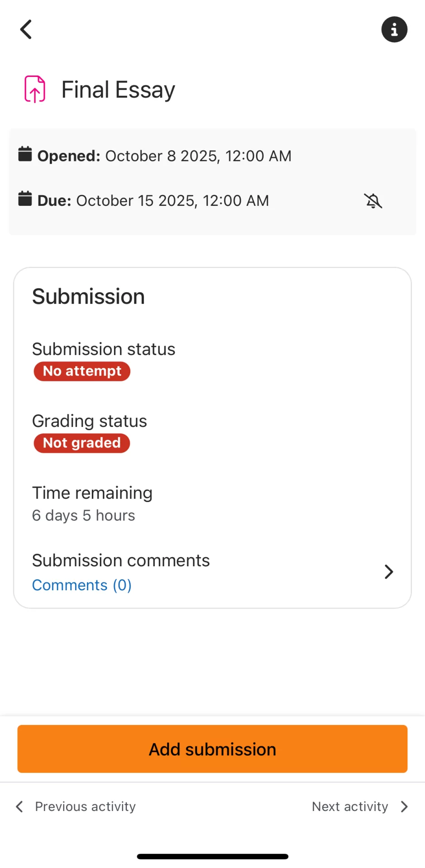The height and width of the screenshot is (868, 425).
Task: Tap the Submission section heading
Action: (x=89, y=297)
